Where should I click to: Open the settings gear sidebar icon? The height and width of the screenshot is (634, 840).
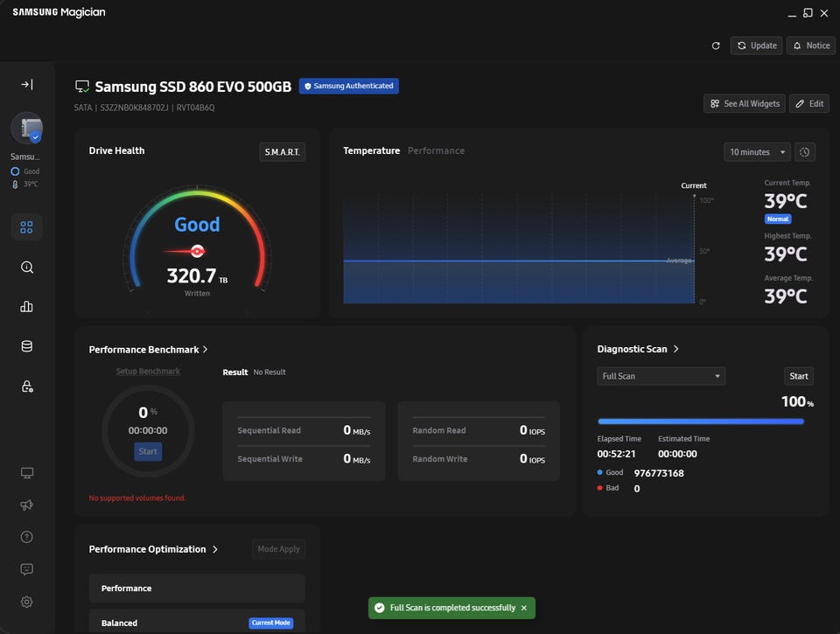pos(27,602)
